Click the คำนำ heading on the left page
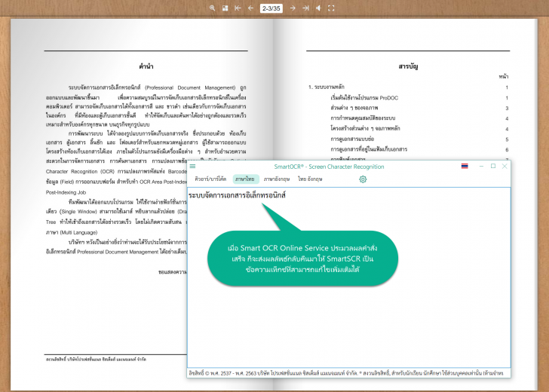 pos(146,66)
